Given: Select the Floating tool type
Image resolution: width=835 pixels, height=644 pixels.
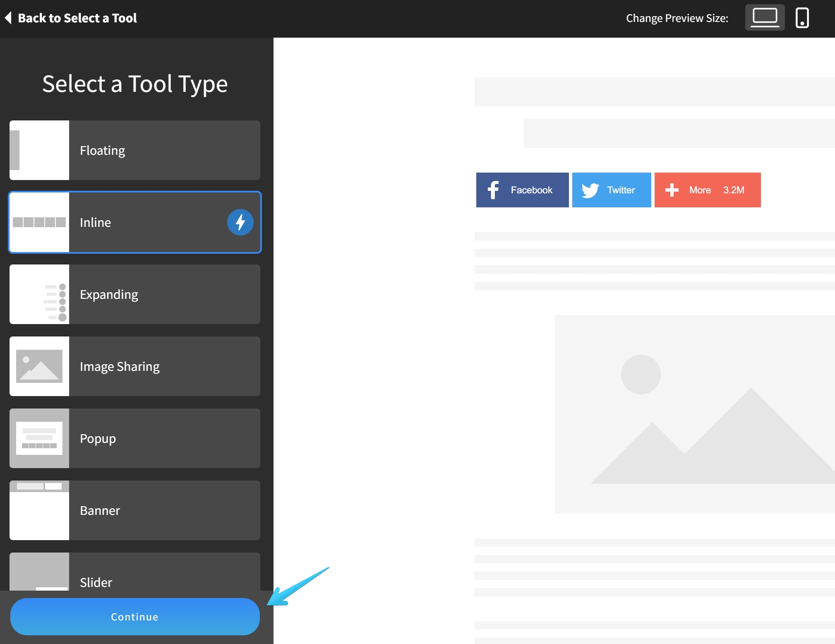Looking at the screenshot, I should coord(164,150).
